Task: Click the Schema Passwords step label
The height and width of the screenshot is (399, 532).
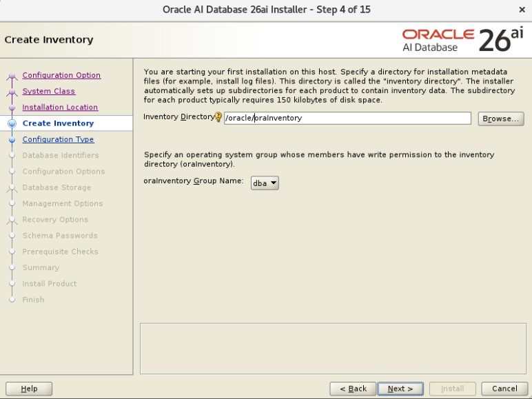Action: pos(60,236)
